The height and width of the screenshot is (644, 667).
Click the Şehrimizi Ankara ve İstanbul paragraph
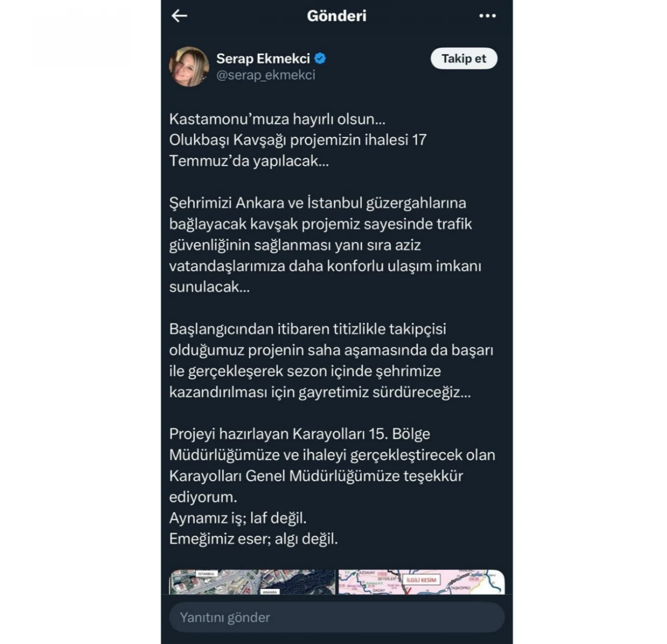[325, 245]
